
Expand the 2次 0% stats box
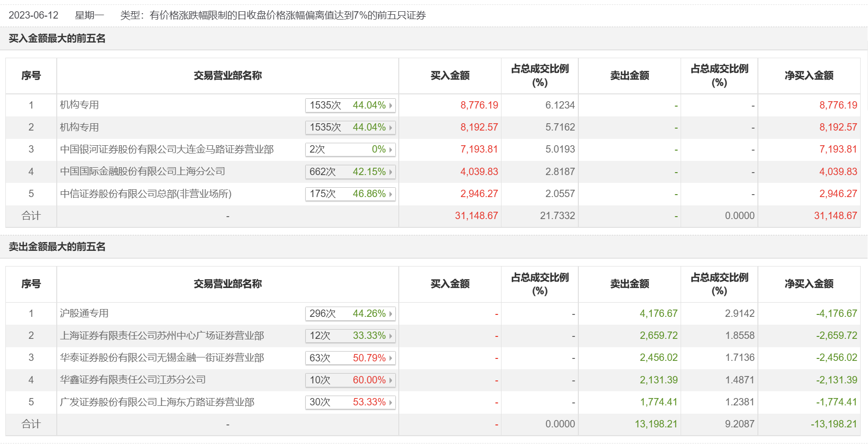(x=350, y=149)
